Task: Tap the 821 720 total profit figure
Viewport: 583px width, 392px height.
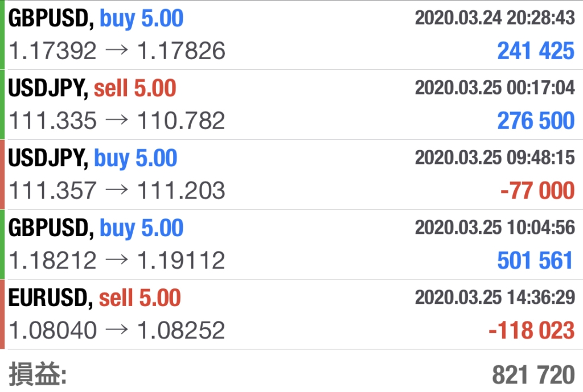Action: click(533, 374)
